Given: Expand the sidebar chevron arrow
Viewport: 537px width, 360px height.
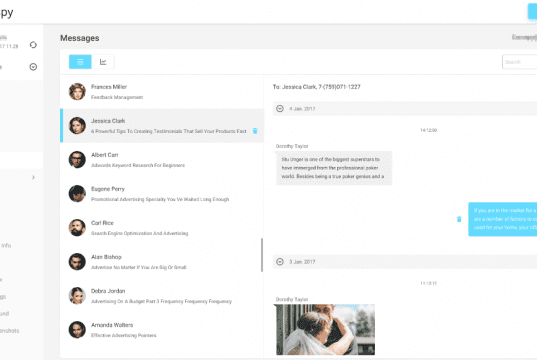Looking at the screenshot, I should [x=33, y=177].
